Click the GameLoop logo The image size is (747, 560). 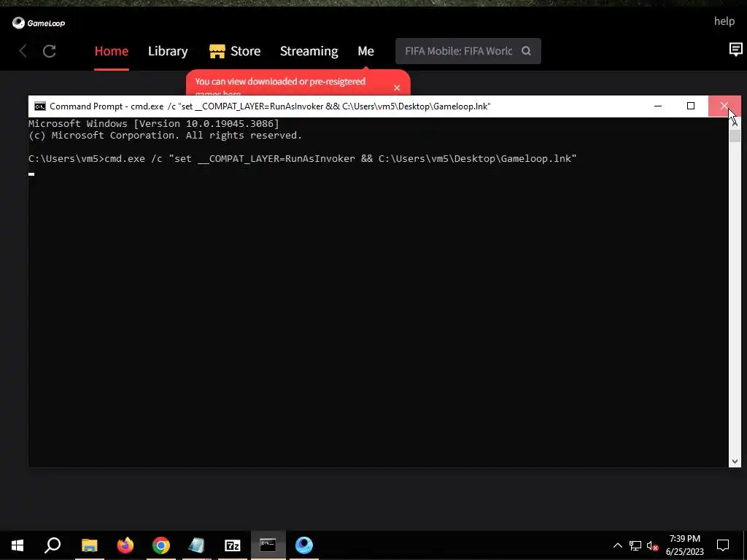click(39, 23)
